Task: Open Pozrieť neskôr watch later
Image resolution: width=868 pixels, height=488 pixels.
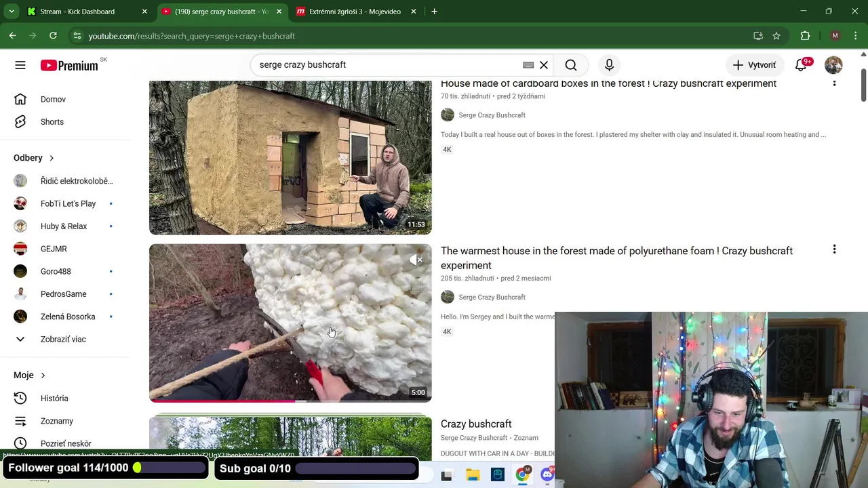Action: [66, 443]
